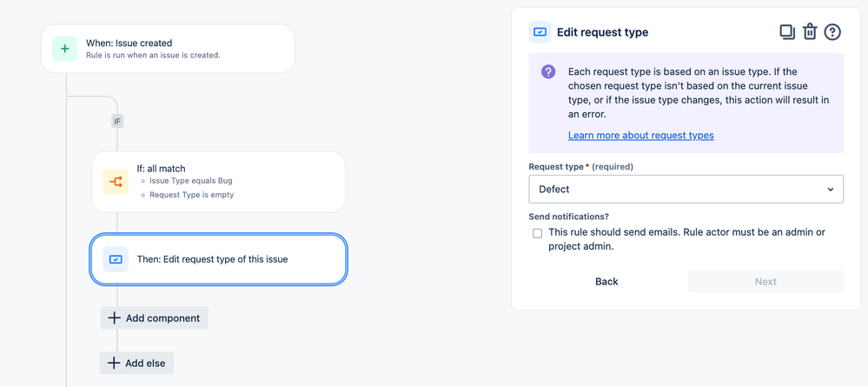Click the Add component button
Viewport: 868px width, 387px height.
[155, 317]
